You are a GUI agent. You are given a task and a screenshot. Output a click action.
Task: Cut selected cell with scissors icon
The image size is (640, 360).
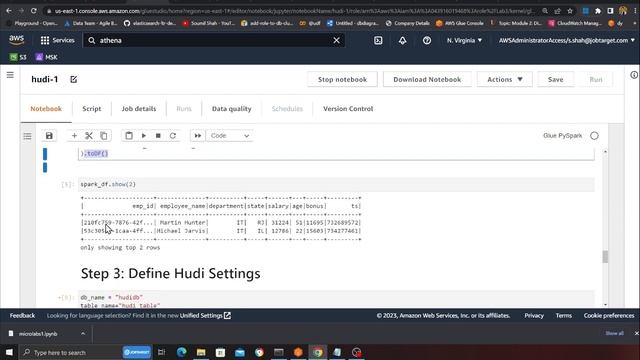(89, 136)
